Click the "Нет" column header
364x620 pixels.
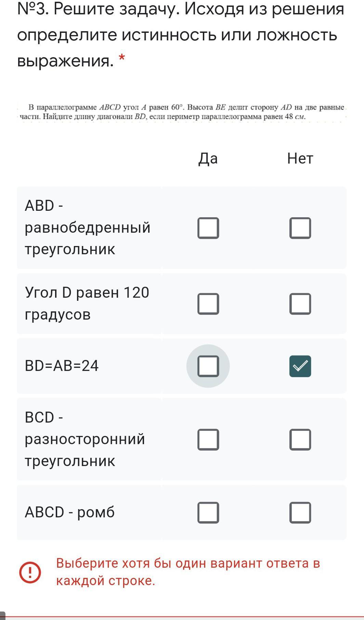tap(300, 158)
